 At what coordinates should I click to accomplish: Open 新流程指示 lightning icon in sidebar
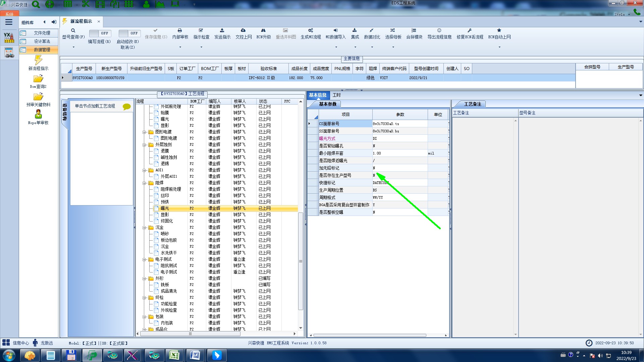[38, 60]
